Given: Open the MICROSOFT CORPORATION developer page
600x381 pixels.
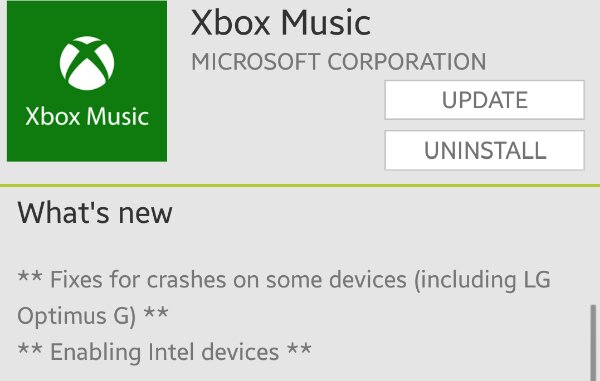Looking at the screenshot, I should click(x=339, y=62).
